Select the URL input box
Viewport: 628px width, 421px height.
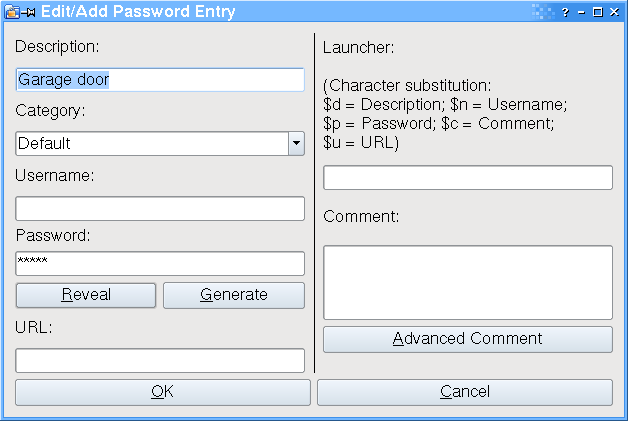point(160,360)
